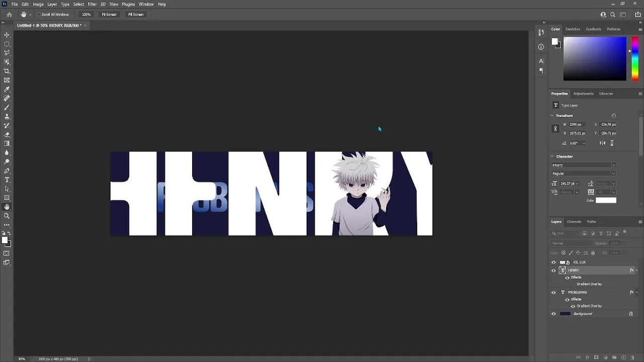This screenshot has width=644, height=362.
Task: Hide the PROBLEMAS text layer
Action: [x=554, y=292]
